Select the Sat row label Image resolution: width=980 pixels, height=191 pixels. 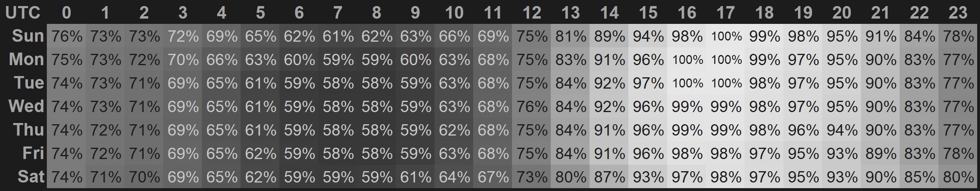(31, 177)
